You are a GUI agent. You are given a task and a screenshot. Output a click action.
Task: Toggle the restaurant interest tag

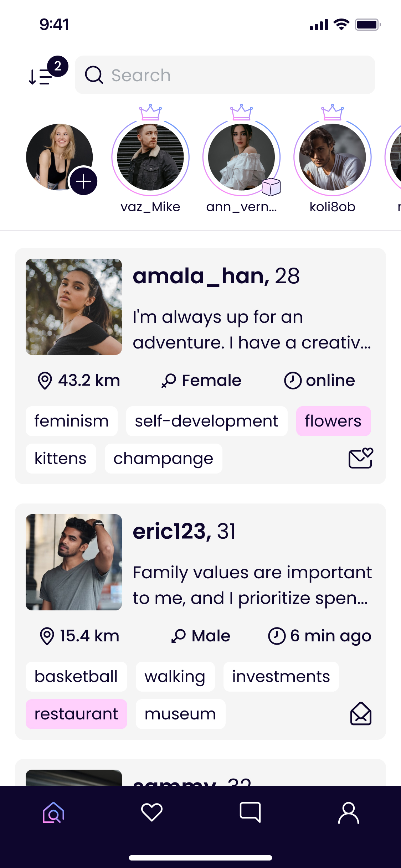tap(76, 714)
